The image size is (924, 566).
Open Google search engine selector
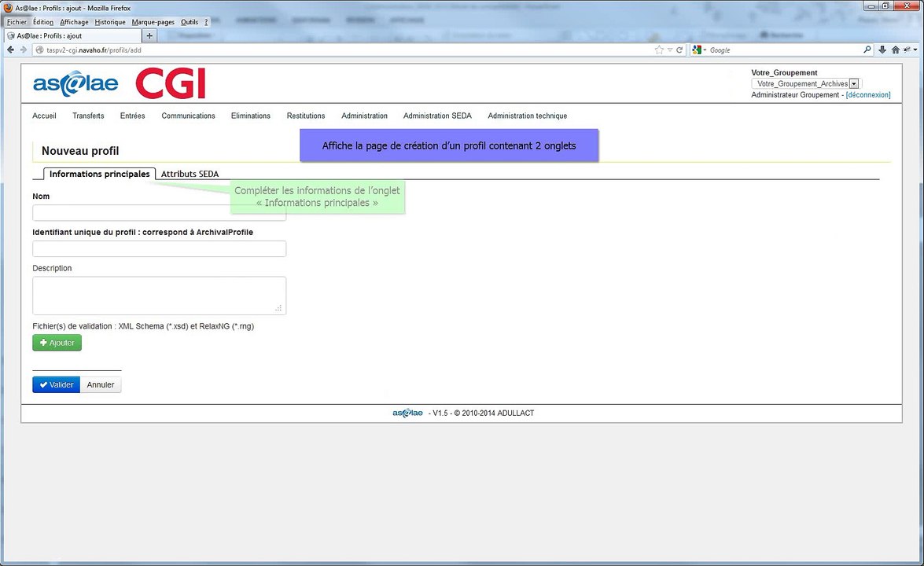click(x=699, y=50)
